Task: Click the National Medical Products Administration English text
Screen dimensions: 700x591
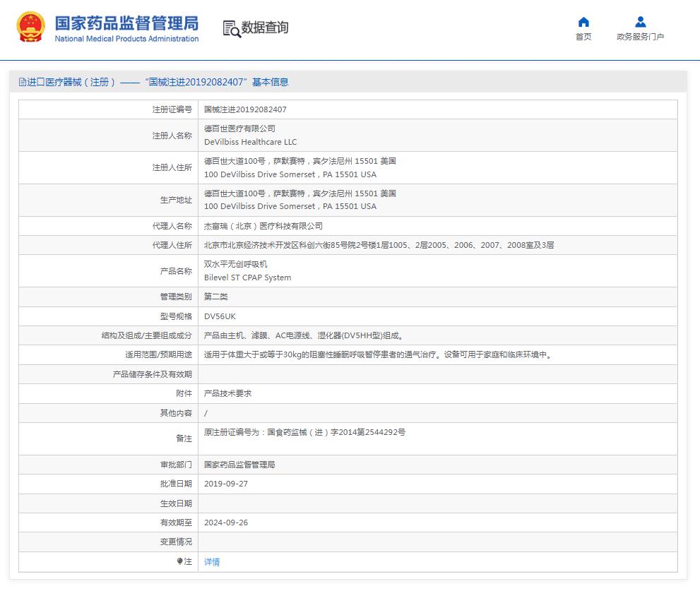Action: (126, 39)
